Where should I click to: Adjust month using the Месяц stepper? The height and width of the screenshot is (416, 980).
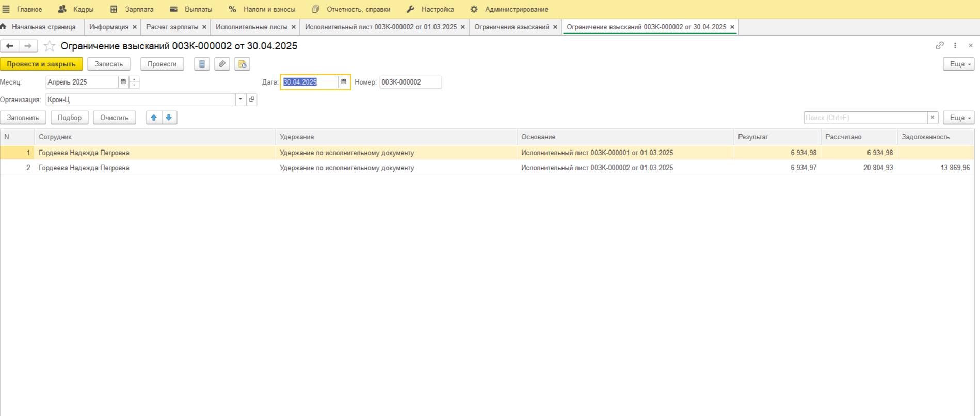pos(134,82)
